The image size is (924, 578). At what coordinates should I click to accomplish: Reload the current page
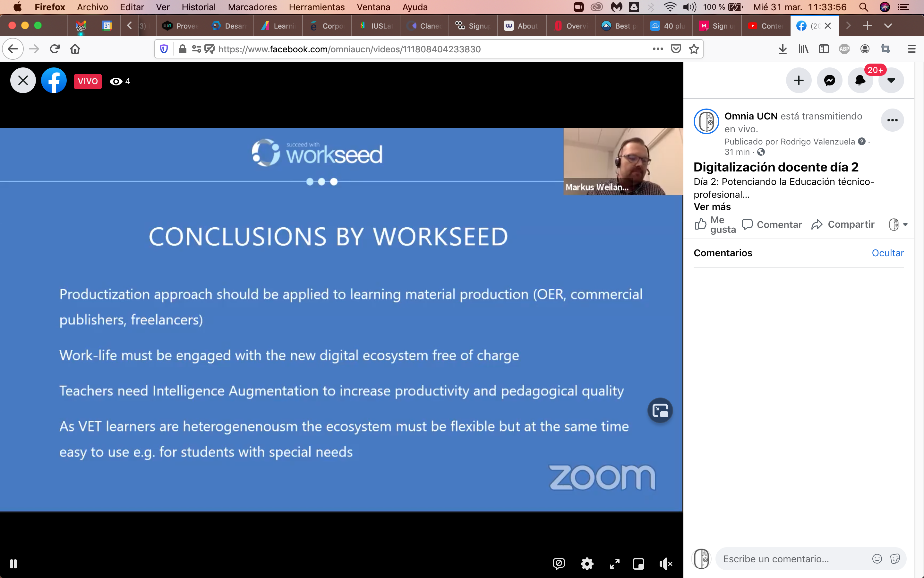click(x=55, y=49)
